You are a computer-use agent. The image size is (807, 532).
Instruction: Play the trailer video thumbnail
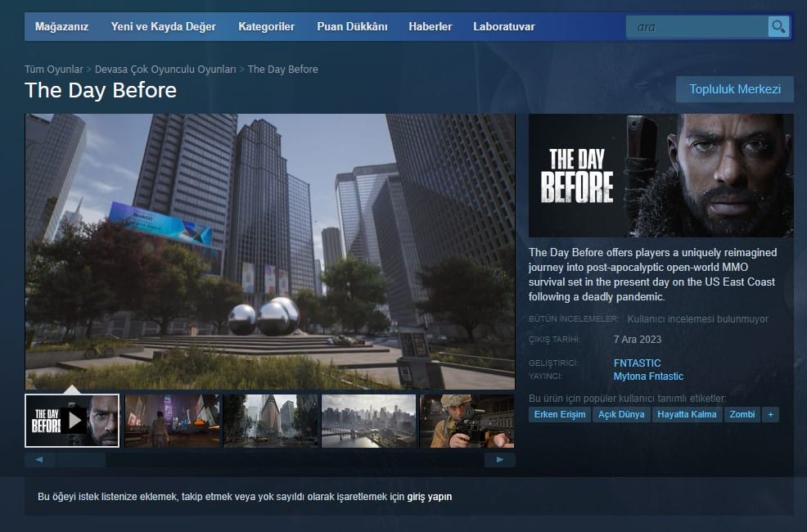(72, 421)
